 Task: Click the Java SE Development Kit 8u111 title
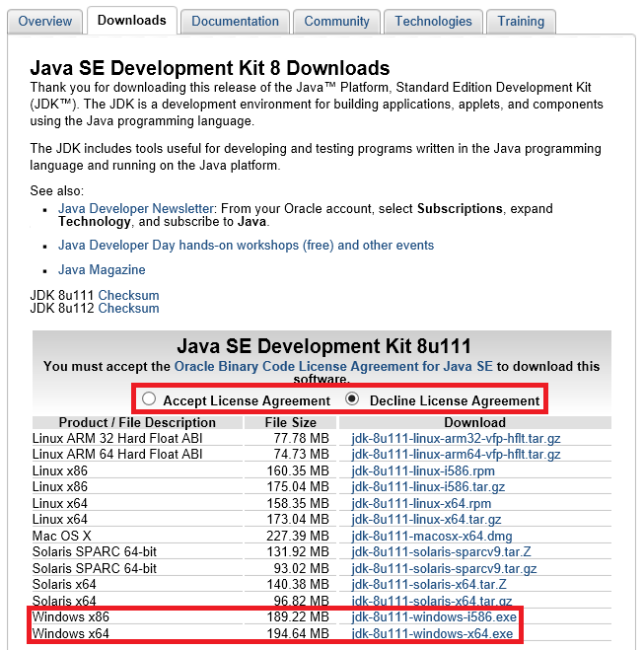[x=323, y=346]
